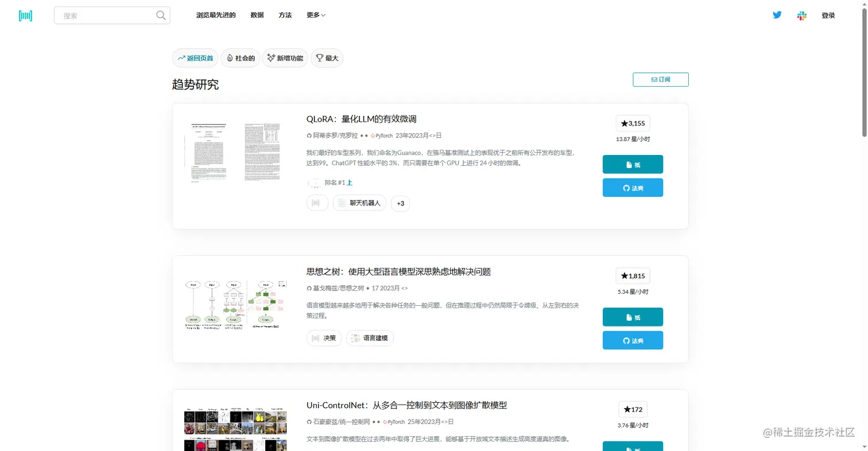Open the 数据 navigation item
This screenshot has height=451, width=868.
point(257,15)
